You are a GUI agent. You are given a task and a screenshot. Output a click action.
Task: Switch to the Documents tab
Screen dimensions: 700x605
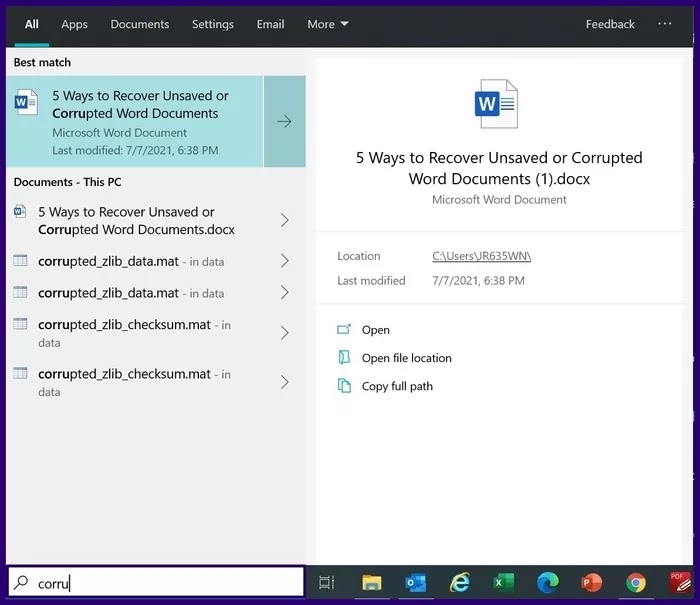pyautogui.click(x=140, y=24)
